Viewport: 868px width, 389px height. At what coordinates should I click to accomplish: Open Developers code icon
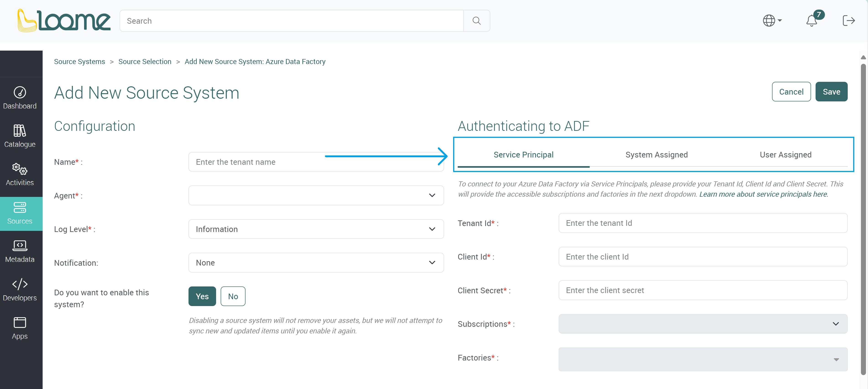pos(20,284)
